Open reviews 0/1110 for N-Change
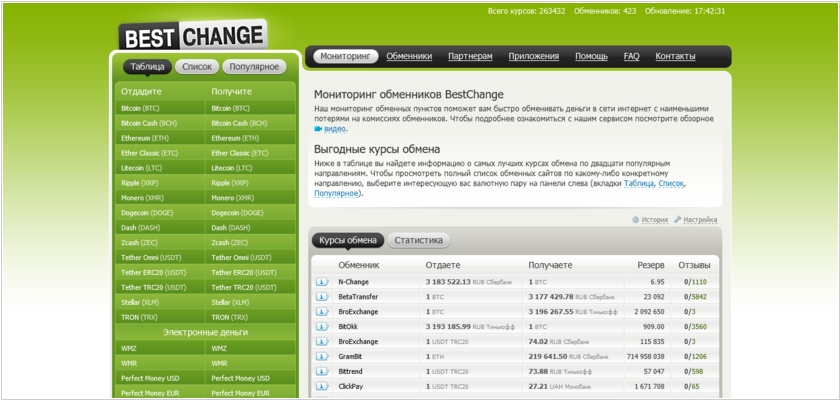 (x=695, y=282)
